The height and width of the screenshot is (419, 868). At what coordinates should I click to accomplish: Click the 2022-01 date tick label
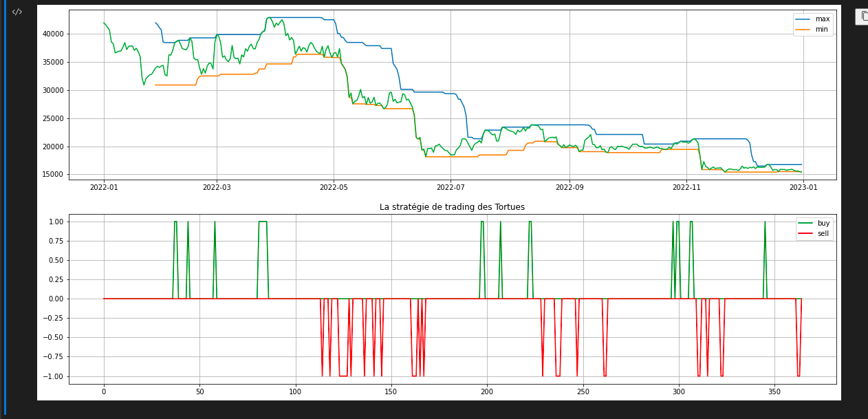point(104,187)
